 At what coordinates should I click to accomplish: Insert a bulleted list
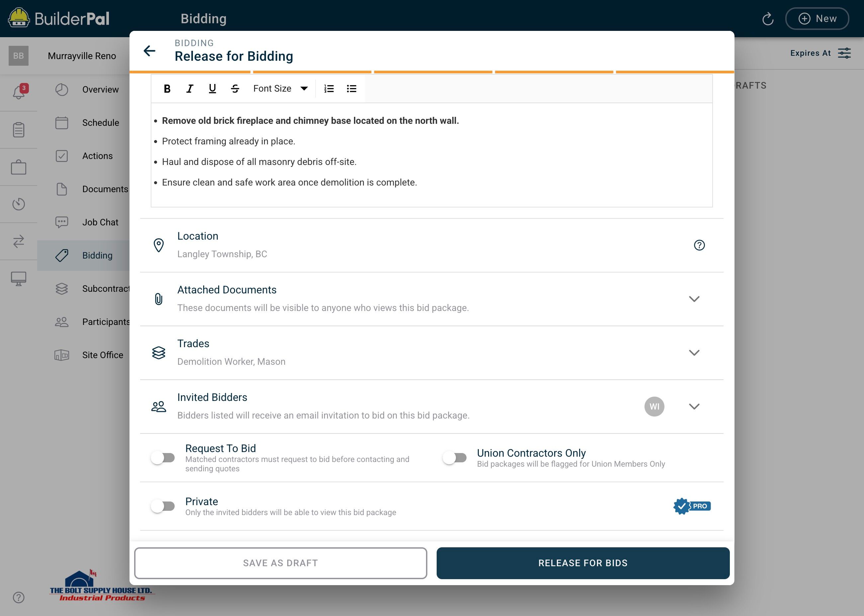pyautogui.click(x=351, y=89)
